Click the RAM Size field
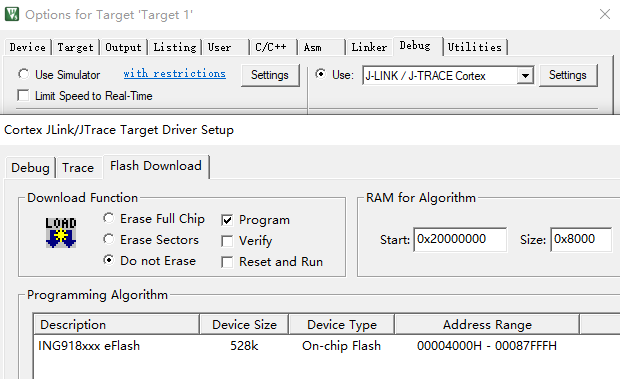Image resolution: width=620 pixels, height=379 pixels. pos(581,239)
